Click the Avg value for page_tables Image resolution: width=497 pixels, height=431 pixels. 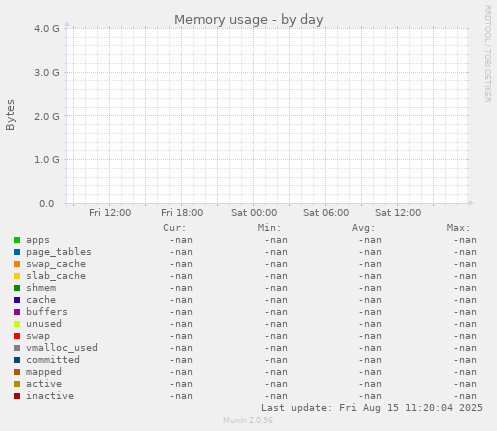coord(370,252)
